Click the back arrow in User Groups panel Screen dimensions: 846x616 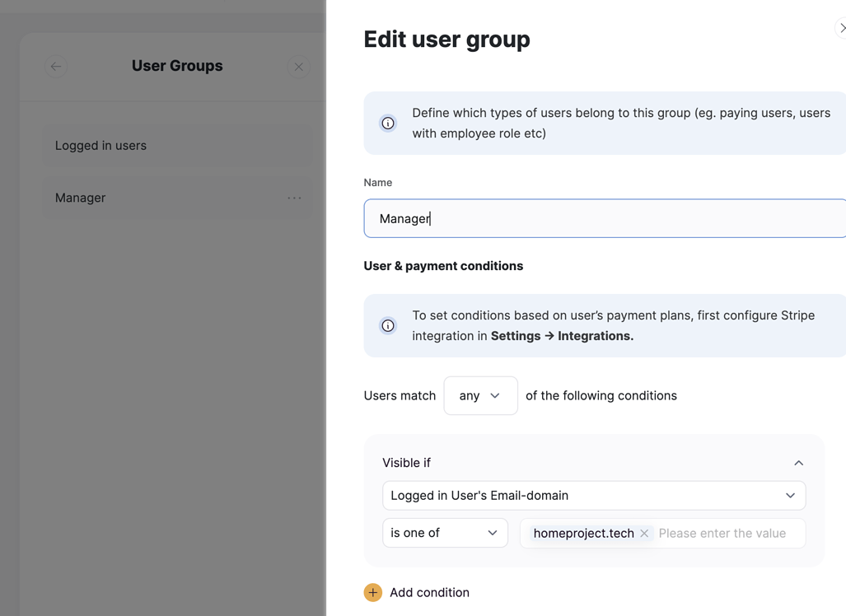56,67
